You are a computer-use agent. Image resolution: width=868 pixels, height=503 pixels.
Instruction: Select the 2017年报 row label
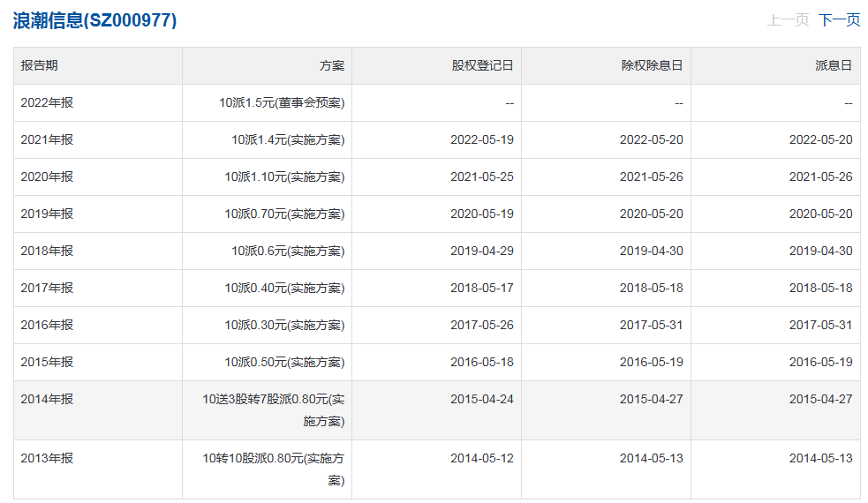click(x=47, y=288)
